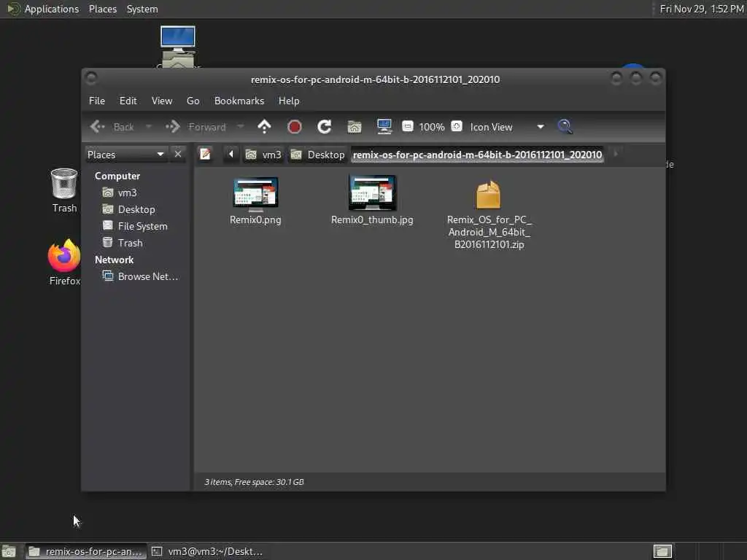Go back using the Back arrow
The width and height of the screenshot is (747, 560).
tap(112, 127)
